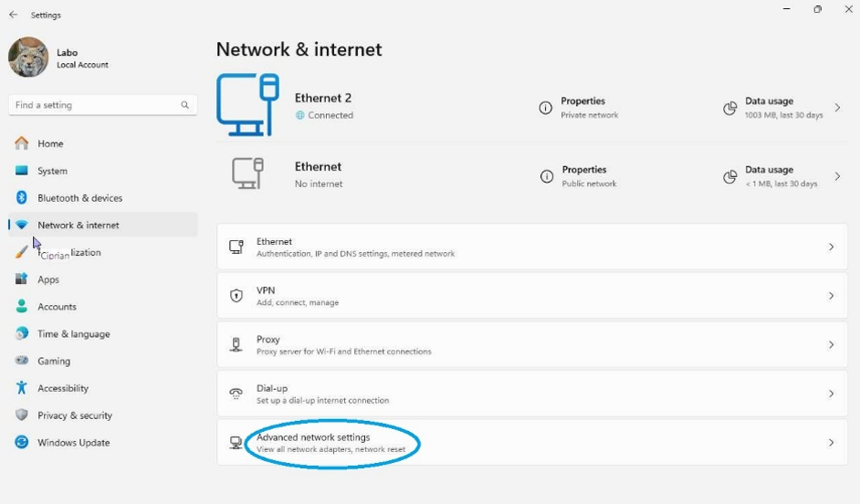Click the Labo profile picture

coord(28,58)
